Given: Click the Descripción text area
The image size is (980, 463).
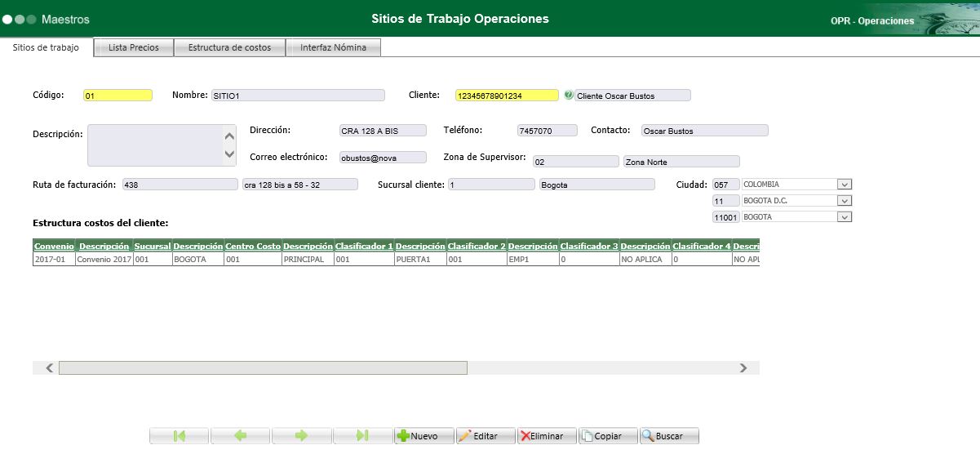Looking at the screenshot, I should (155, 145).
